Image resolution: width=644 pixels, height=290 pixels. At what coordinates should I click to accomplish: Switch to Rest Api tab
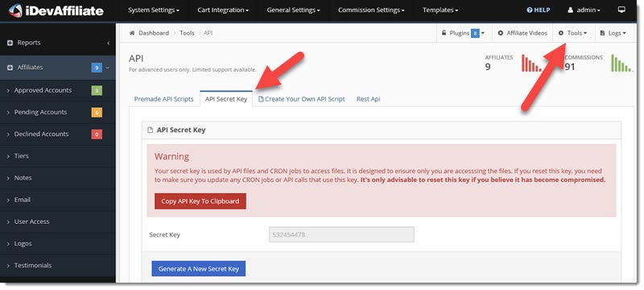(x=368, y=99)
